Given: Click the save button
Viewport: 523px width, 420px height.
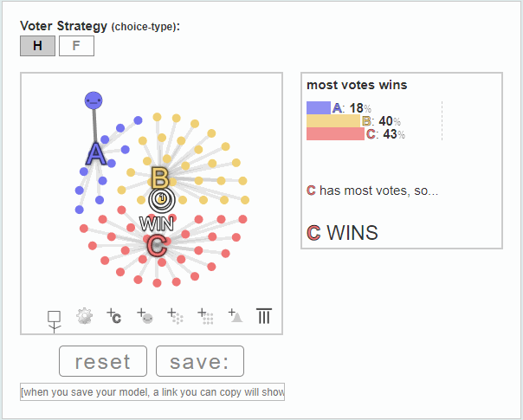Looking at the screenshot, I should (x=200, y=361).
